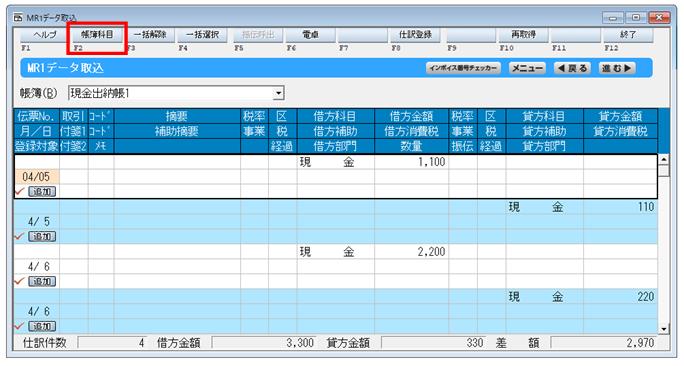Click the 追加 button under 4/ 5 row
The image size is (684, 366).
42,236
